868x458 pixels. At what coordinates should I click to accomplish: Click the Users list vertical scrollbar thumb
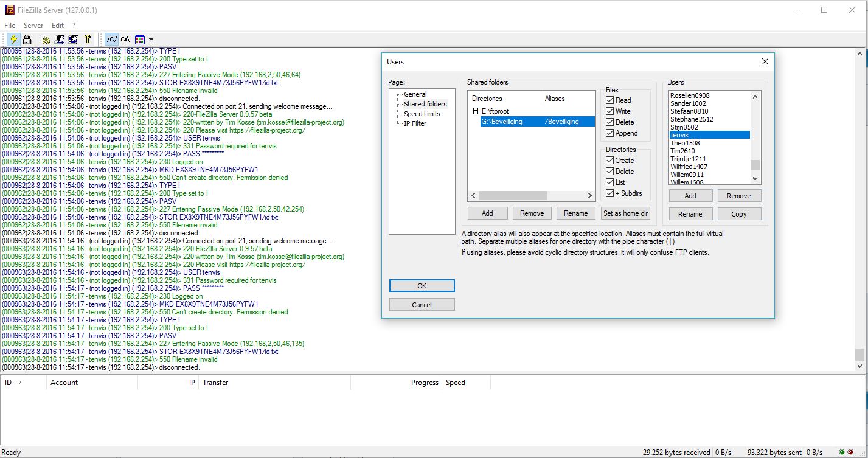pyautogui.click(x=755, y=165)
